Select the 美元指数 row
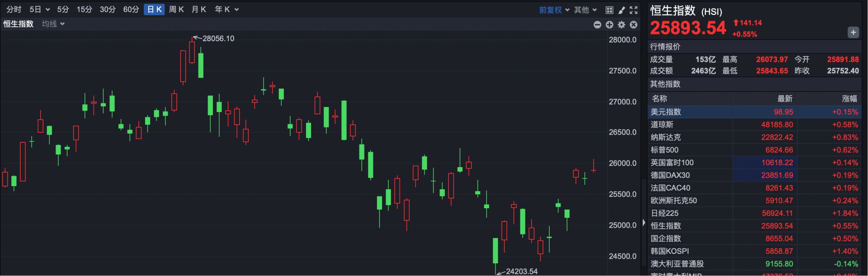The height and width of the screenshot is (276, 868). point(755,112)
